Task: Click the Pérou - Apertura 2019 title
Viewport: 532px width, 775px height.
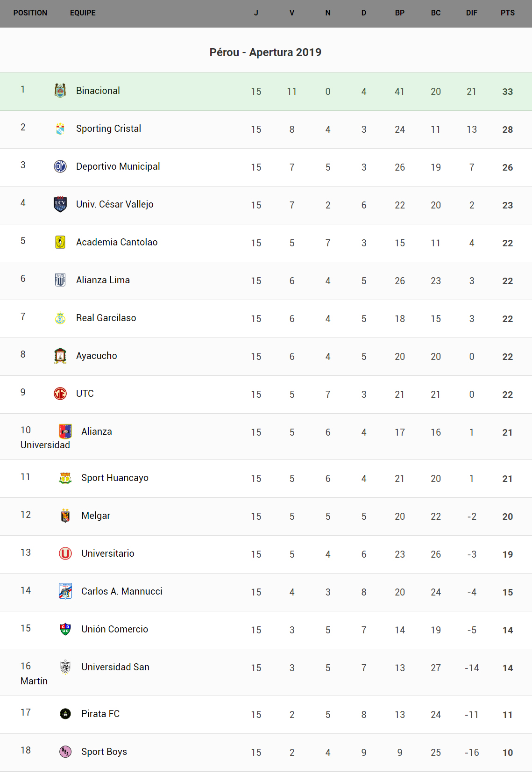Action: coord(265,52)
